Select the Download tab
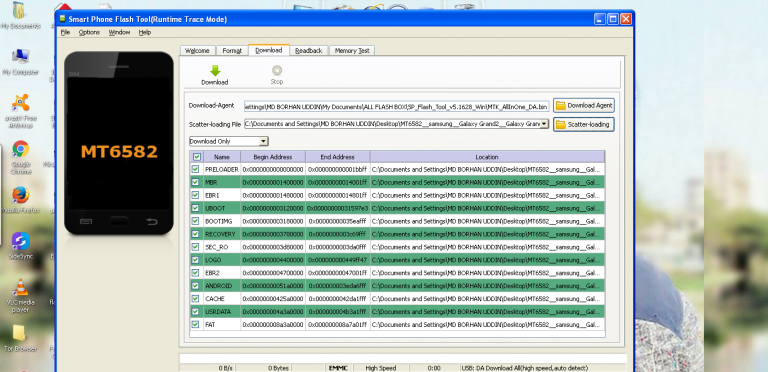The width and height of the screenshot is (768, 372). click(269, 50)
